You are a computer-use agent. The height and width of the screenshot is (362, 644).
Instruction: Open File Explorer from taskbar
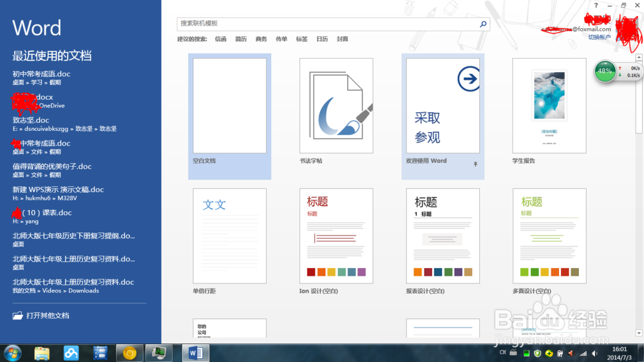click(42, 353)
